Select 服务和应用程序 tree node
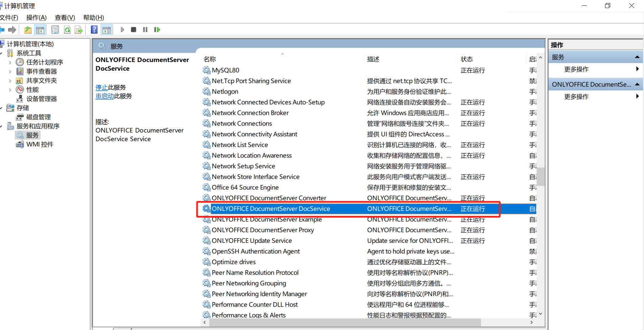This screenshot has width=644, height=330. point(38,126)
